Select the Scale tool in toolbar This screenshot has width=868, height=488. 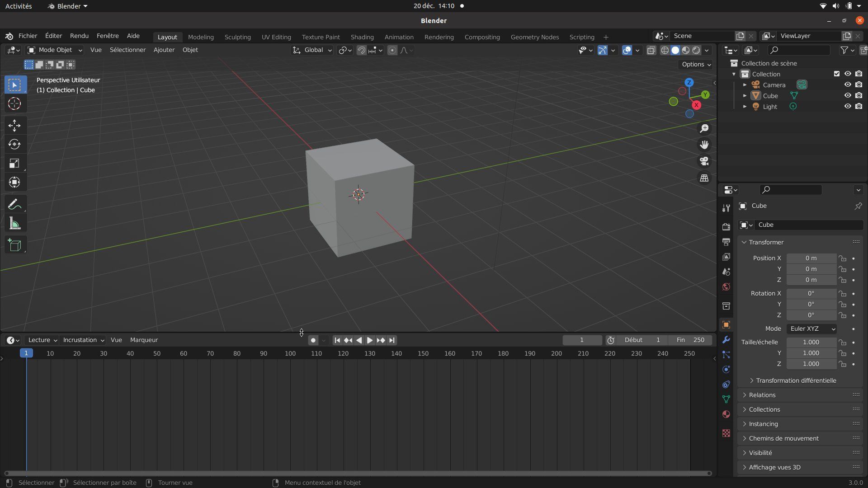click(x=14, y=163)
